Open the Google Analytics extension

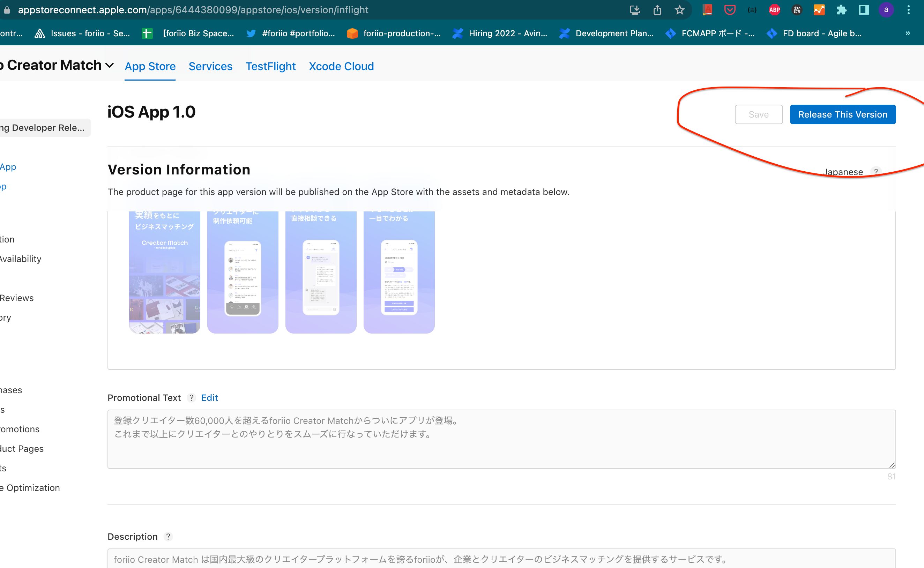[820, 10]
